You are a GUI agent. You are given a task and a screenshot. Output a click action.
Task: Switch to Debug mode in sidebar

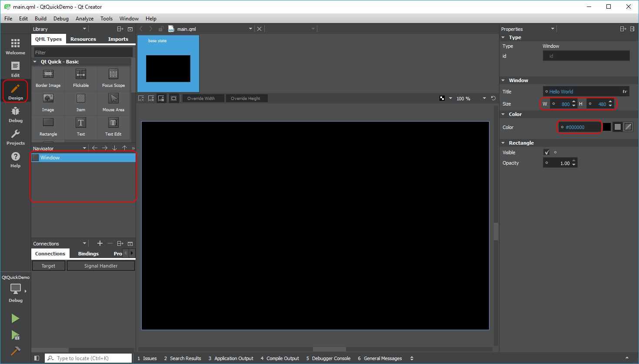[x=15, y=114]
